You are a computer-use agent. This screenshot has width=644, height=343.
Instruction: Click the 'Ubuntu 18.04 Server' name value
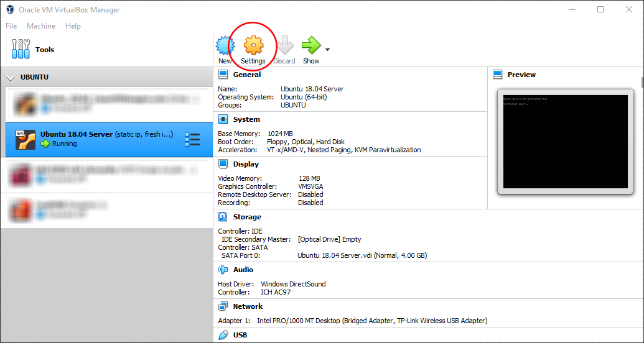(x=312, y=89)
